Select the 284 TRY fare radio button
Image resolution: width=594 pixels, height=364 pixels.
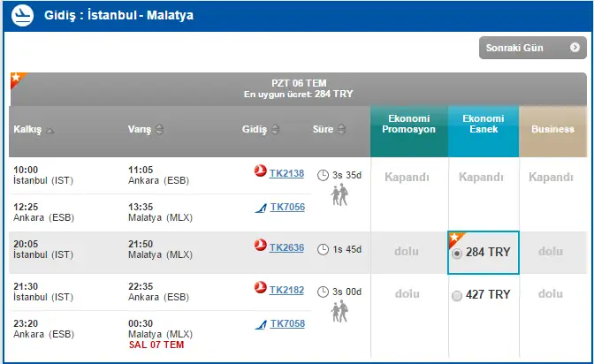point(457,253)
